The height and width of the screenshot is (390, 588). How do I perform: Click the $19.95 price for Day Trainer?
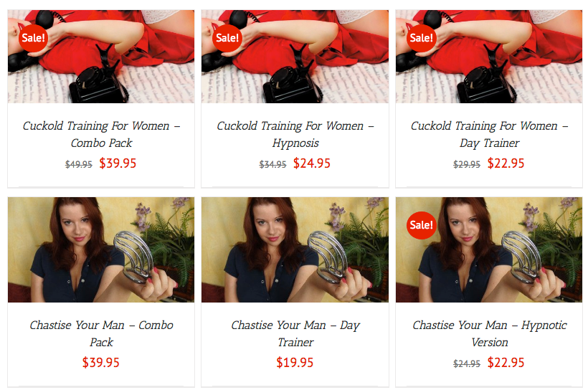(295, 363)
